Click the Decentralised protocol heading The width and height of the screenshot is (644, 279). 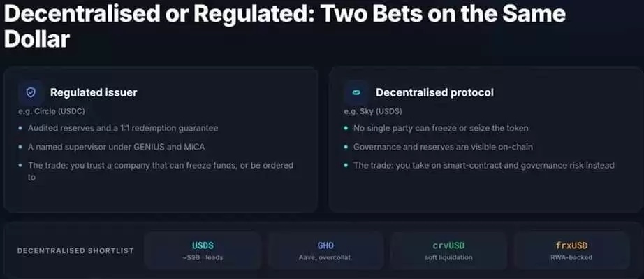(x=434, y=92)
